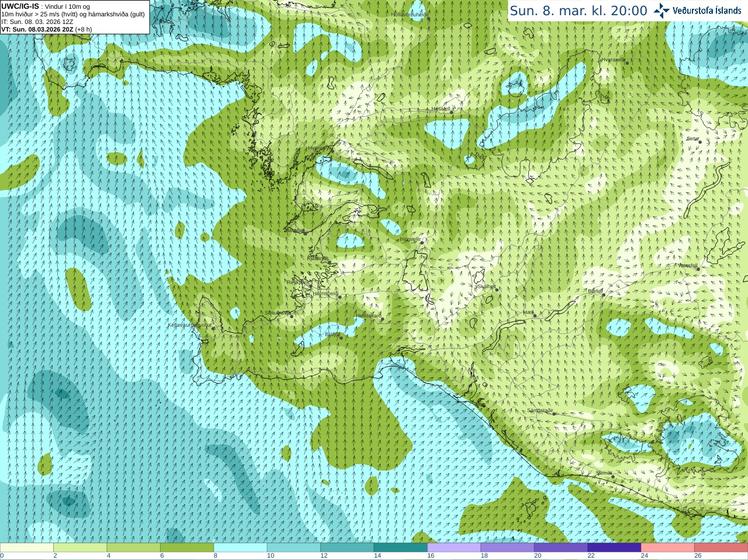Click the Straumsvík label
Viewport: 748px width, 560px height.
click(277, 313)
